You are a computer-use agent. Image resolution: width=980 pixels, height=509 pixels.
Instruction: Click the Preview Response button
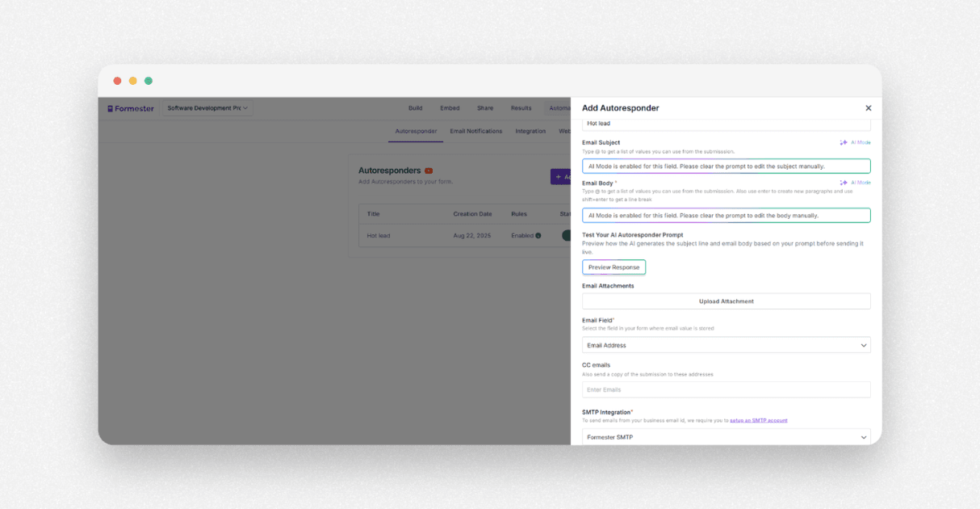614,267
